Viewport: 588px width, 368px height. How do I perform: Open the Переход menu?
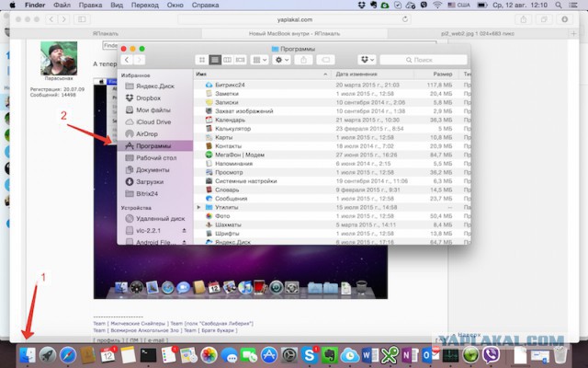pyautogui.click(x=145, y=6)
